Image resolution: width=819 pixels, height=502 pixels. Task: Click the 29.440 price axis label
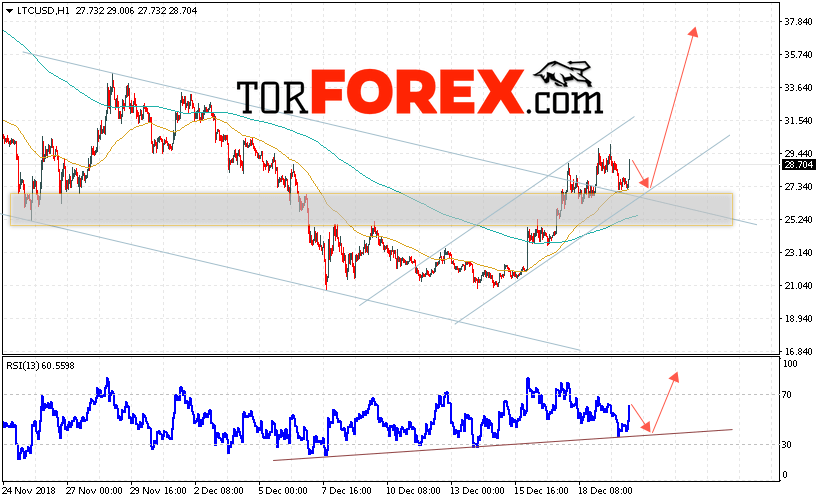pyautogui.click(x=799, y=153)
